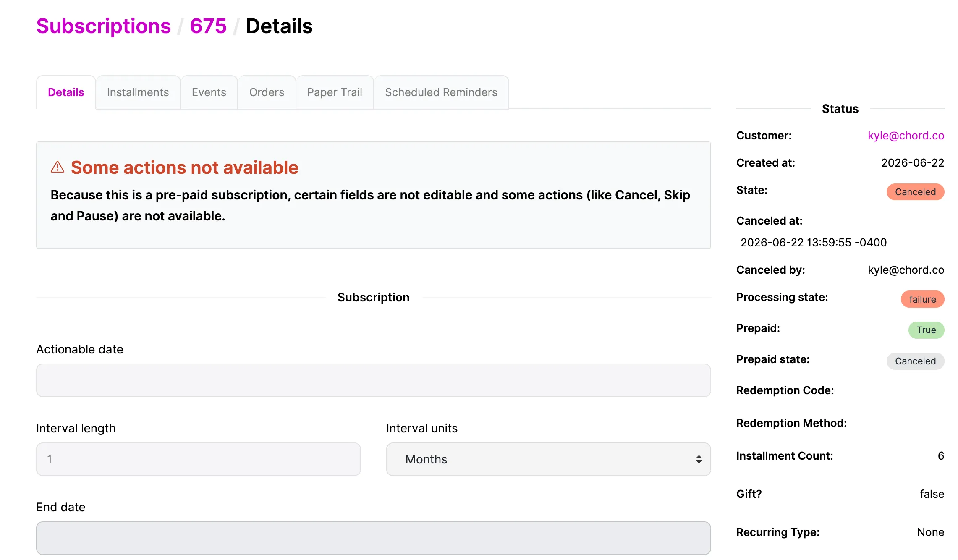Screen dimensions: 958x560
Task: Click the Canceled prepaid state badge
Action: 915,361
